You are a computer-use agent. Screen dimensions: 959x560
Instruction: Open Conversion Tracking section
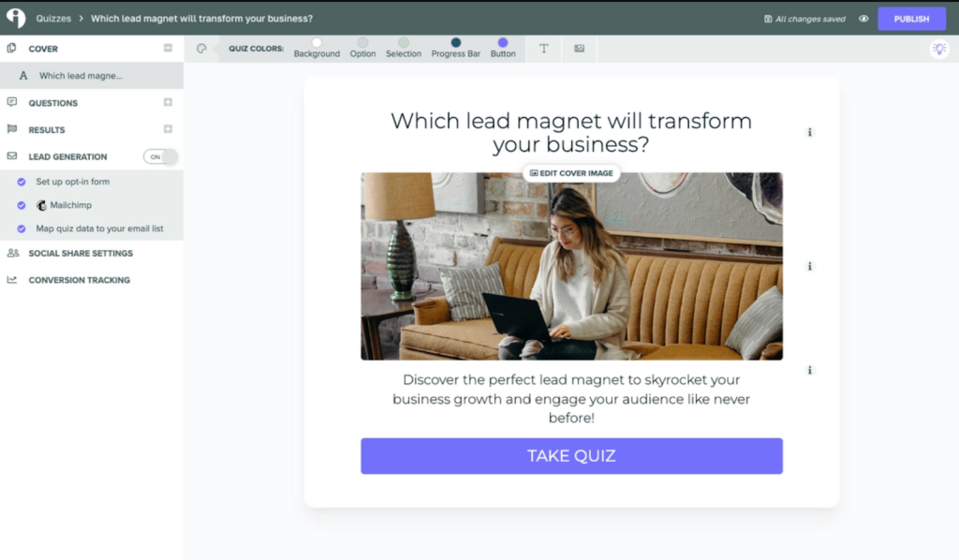[79, 280]
